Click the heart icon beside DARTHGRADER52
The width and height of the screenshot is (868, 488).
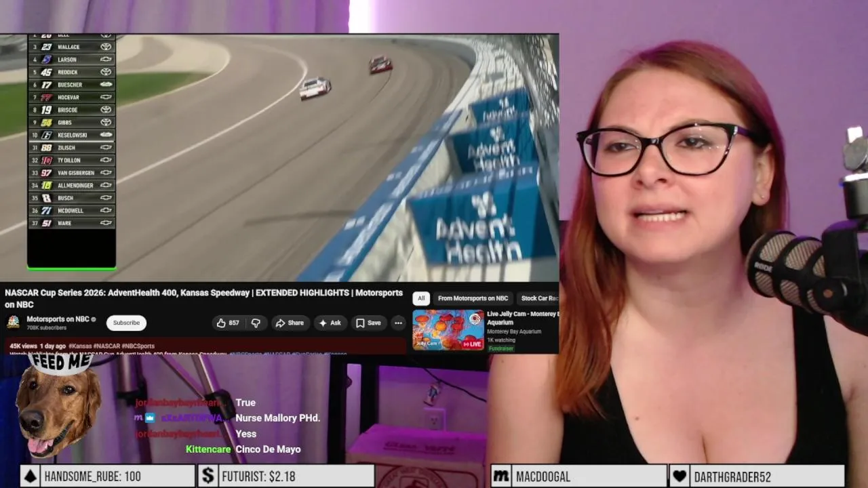(679, 476)
